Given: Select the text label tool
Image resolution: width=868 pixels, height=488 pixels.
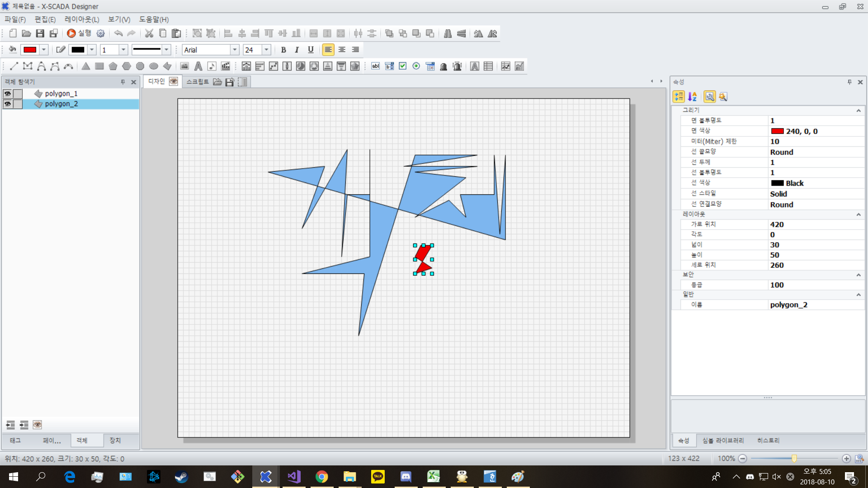Looking at the screenshot, I should 198,66.
